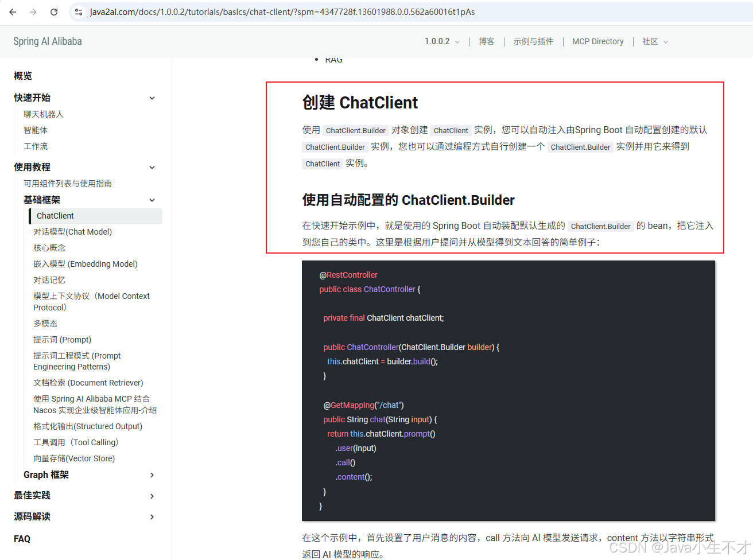Open 提示词 (Prompt) sidebar page
753x560 pixels.
(x=62, y=340)
